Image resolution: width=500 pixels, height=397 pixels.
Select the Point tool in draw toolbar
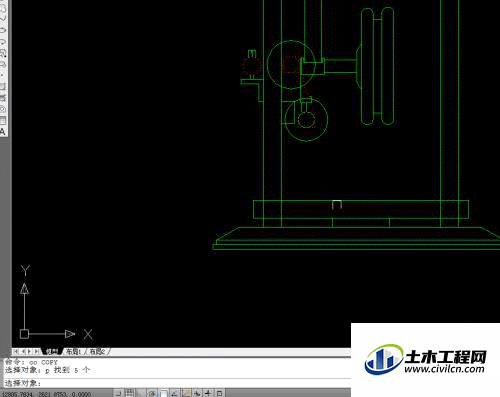(x=3, y=75)
